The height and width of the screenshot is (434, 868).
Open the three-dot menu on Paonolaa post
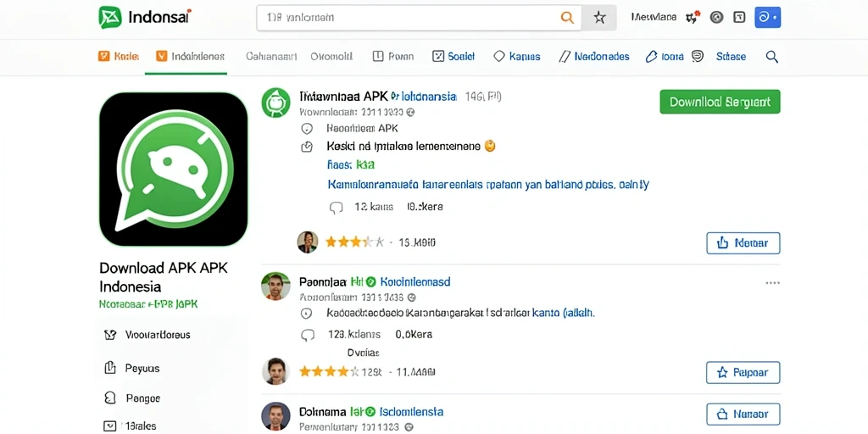[772, 283]
